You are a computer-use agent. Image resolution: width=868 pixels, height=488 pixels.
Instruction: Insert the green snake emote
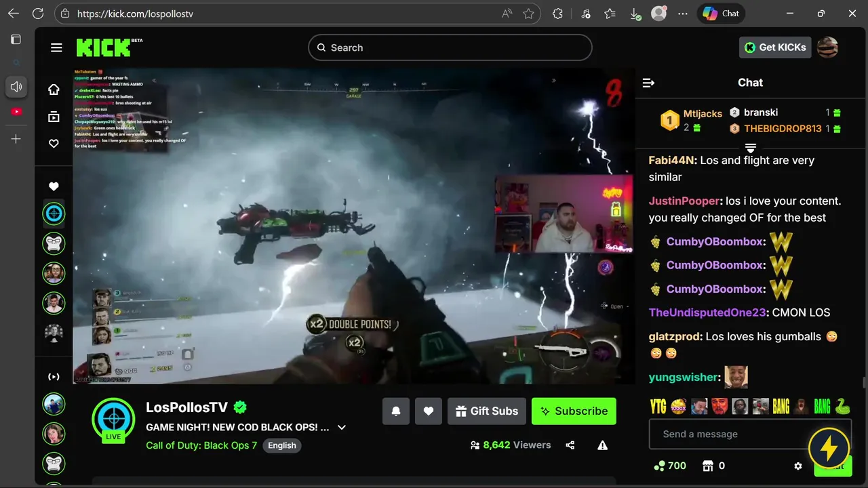point(842,407)
